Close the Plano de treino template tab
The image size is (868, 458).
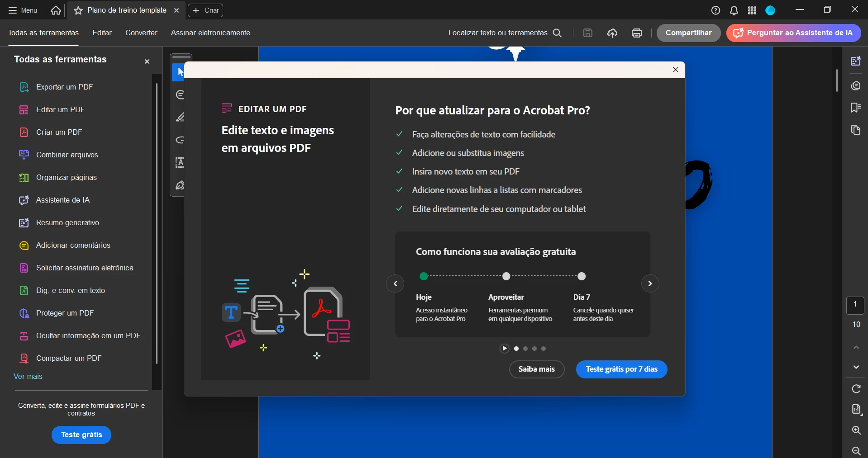coord(176,10)
